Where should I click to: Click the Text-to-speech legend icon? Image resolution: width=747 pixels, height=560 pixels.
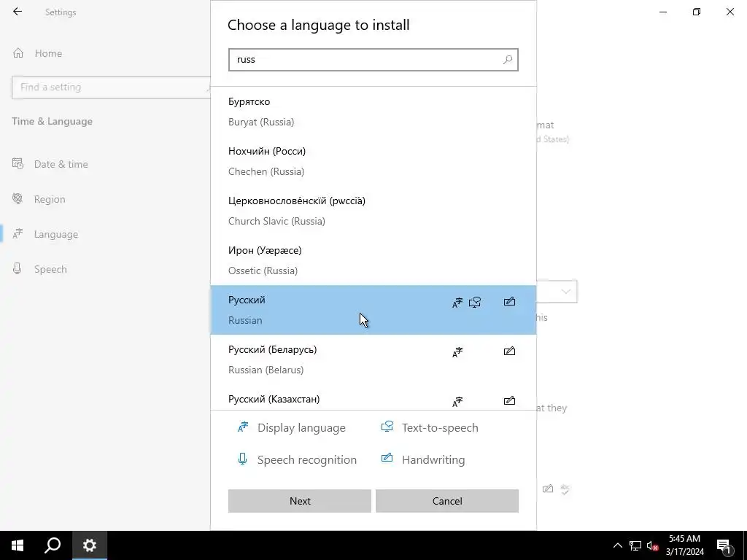(x=387, y=426)
